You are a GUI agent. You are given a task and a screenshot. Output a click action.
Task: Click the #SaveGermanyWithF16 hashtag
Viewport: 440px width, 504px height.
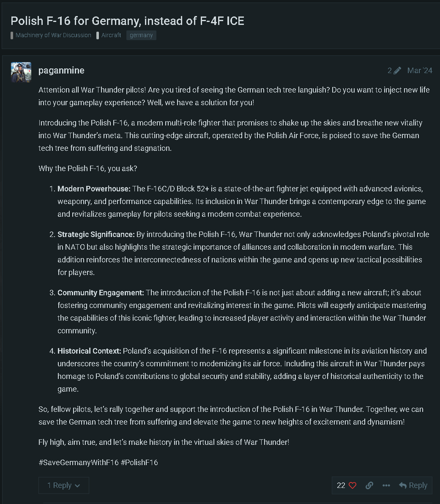[x=79, y=463]
